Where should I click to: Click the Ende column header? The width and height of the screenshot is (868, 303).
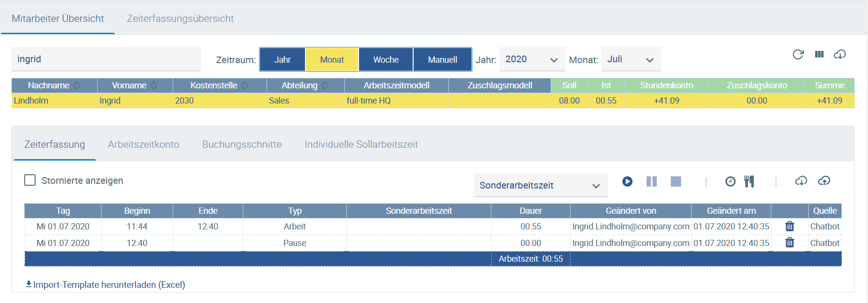[208, 211]
